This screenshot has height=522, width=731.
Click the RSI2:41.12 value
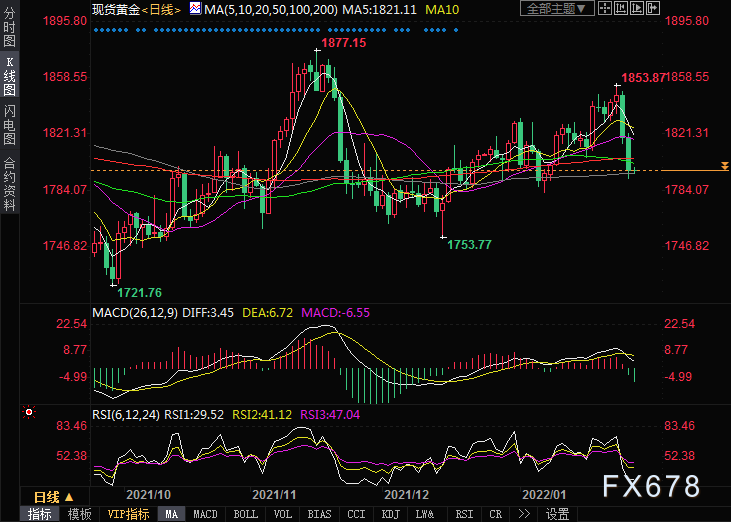(262, 414)
